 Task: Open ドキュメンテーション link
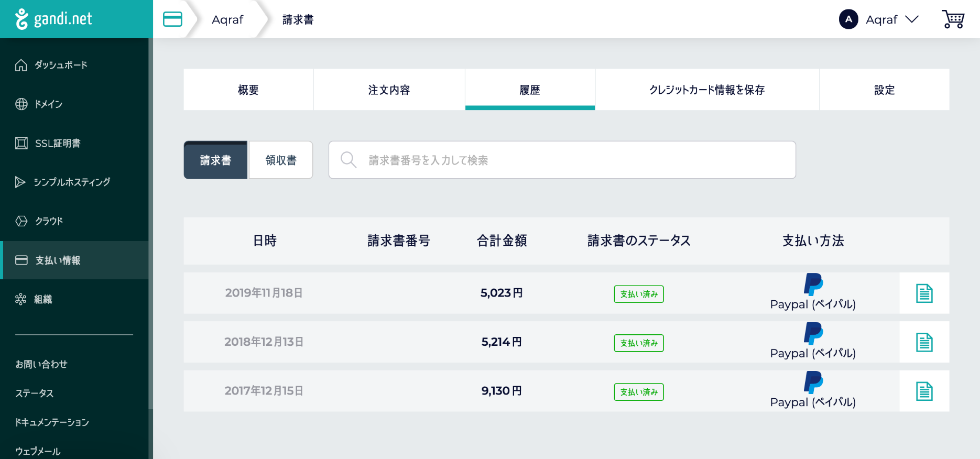click(x=52, y=422)
